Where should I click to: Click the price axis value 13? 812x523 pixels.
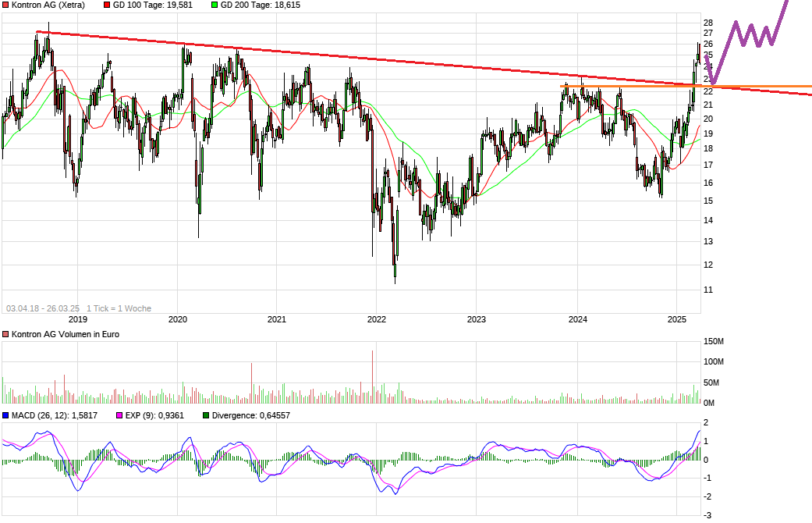(x=708, y=241)
